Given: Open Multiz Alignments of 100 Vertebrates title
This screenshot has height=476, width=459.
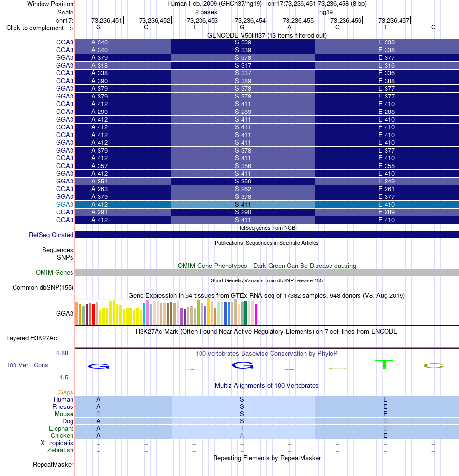Looking at the screenshot, I should tap(267, 386).
